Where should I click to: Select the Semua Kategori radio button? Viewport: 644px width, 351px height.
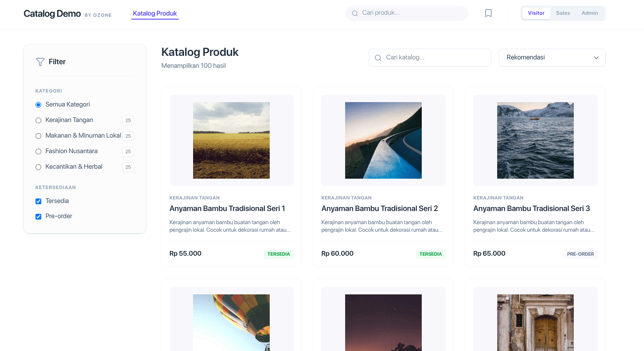tap(38, 105)
